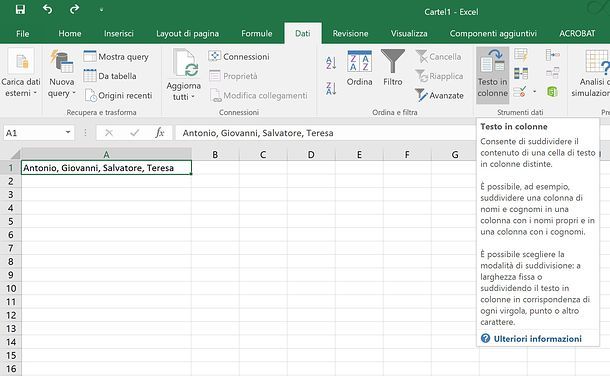Viewport: 610px width, 376px height.
Task: Click the green Manage Data Model icon
Action: click(x=552, y=92)
